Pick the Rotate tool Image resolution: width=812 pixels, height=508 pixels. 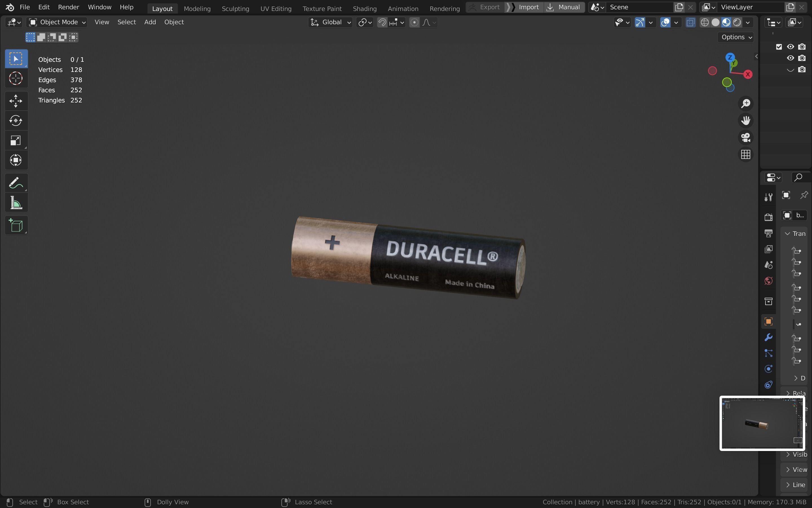click(x=16, y=120)
